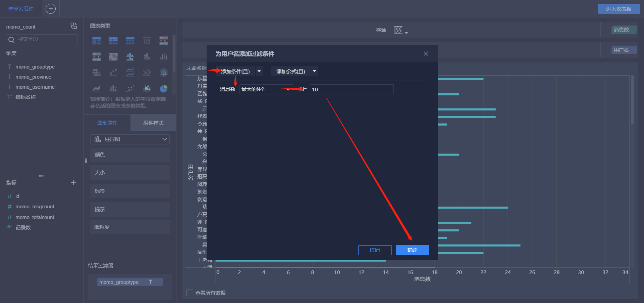Open the axis swap dropdown next to 横轴

tap(401, 30)
